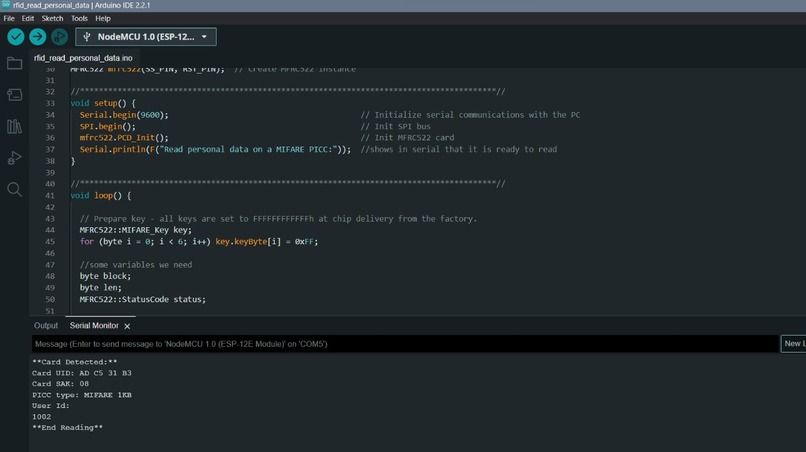Click '//some variables we need' comment
Image resolution: width=806 pixels, height=452 pixels.
[x=136, y=265]
